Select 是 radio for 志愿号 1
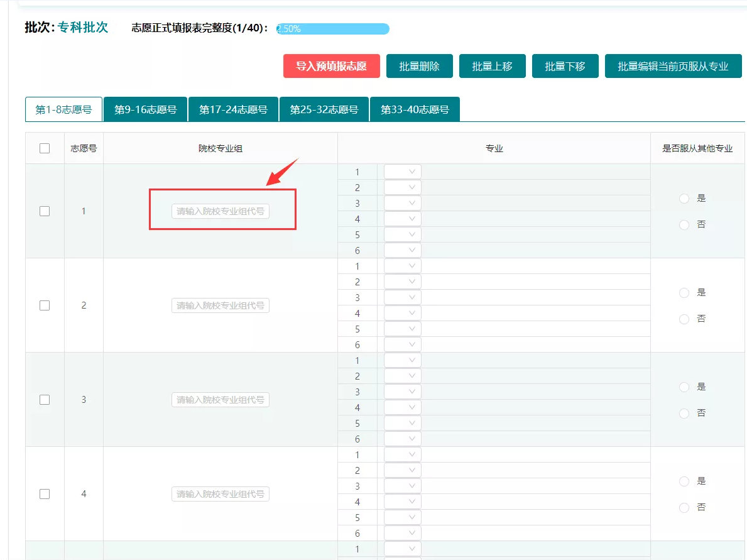This screenshot has width=747, height=560. [x=684, y=199]
